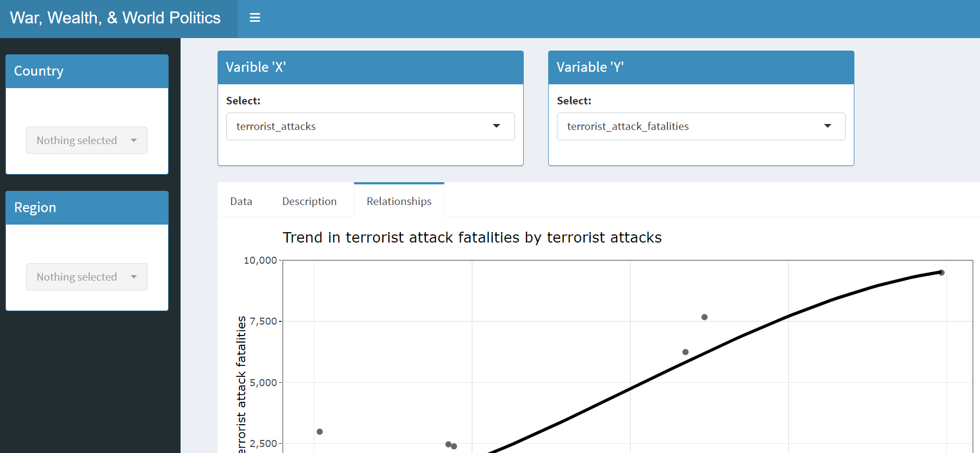
Task: Click the Variable Y select arrow
Action: (827, 126)
